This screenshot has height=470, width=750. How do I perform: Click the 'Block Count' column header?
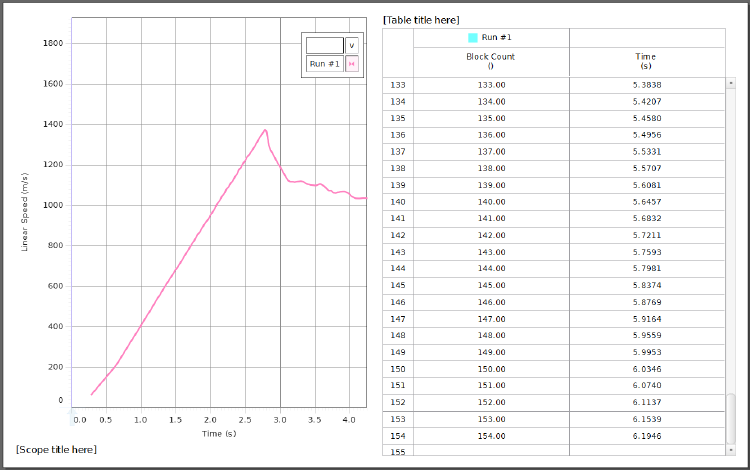tap(491, 61)
